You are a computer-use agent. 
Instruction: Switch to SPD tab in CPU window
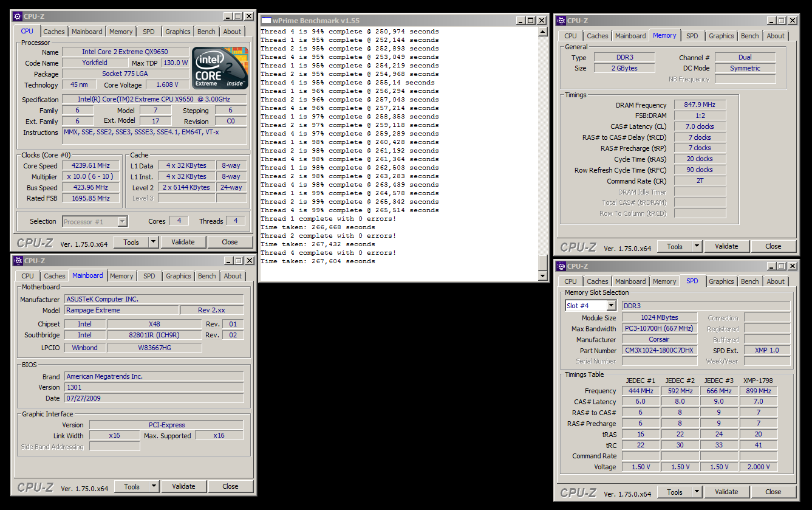(x=149, y=32)
